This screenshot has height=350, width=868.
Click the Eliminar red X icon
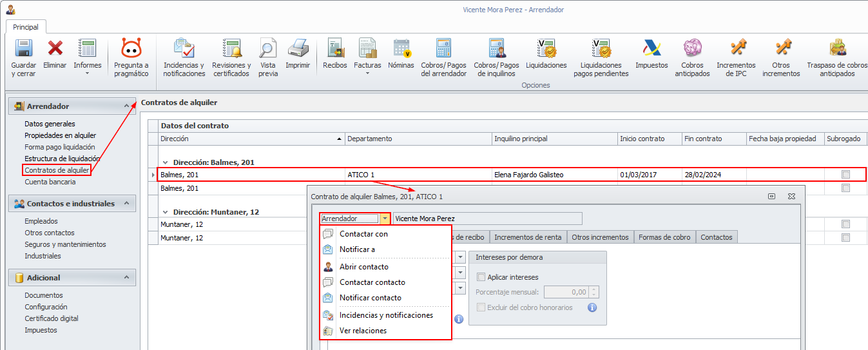tap(55, 48)
